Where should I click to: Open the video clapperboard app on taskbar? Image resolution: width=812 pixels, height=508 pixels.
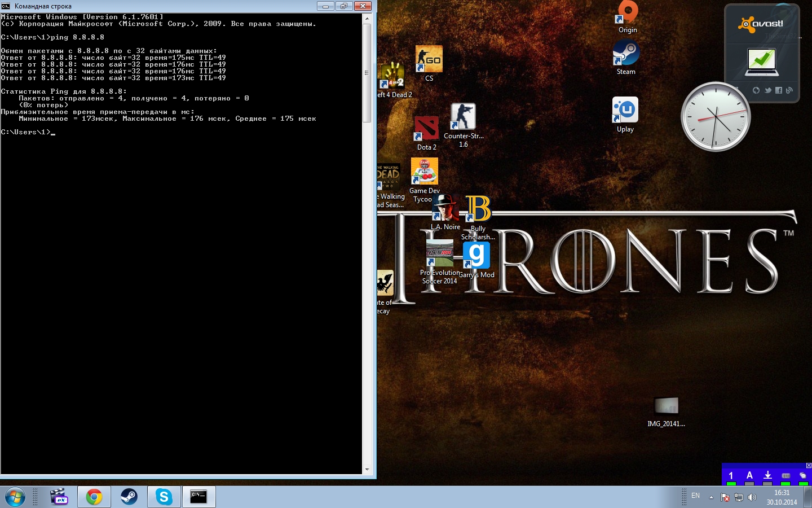coord(59,497)
